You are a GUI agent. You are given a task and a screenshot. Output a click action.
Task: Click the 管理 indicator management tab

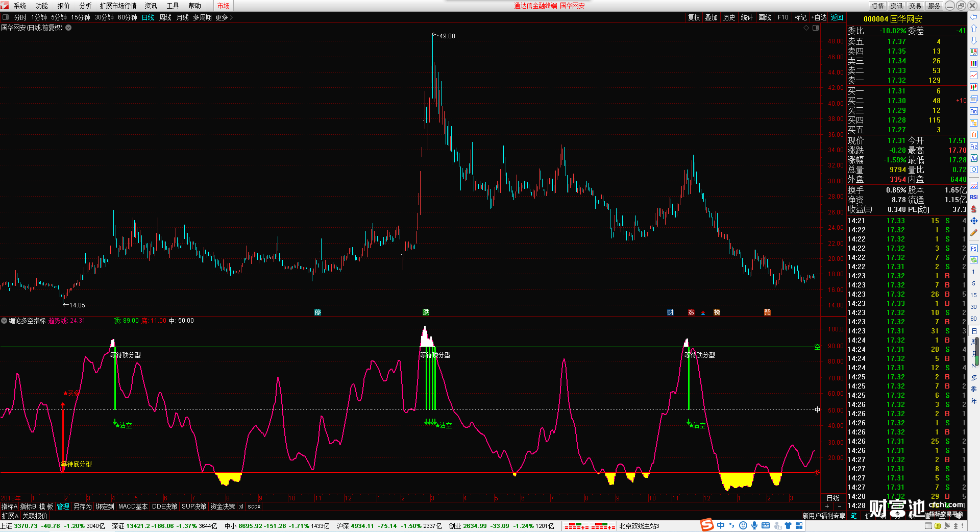pos(63,506)
